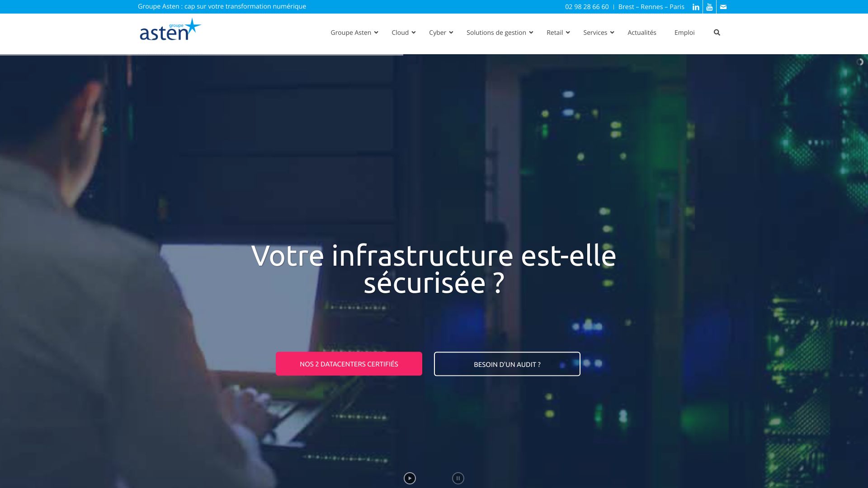
Task: Click the top announcement banner link
Action: pos(222,6)
